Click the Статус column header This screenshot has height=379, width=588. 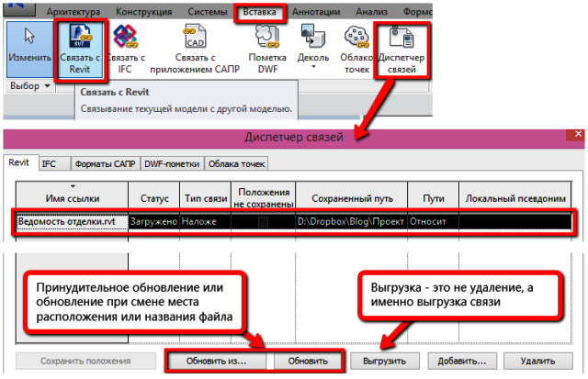click(x=154, y=195)
